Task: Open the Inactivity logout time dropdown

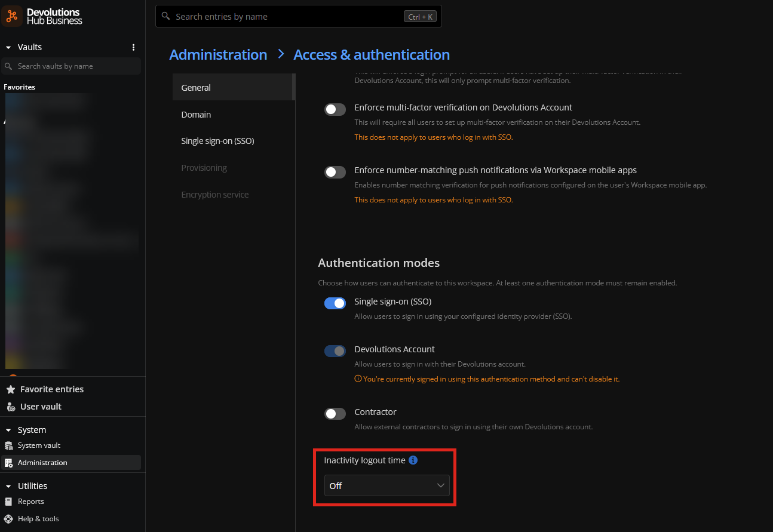Action: tap(387, 485)
